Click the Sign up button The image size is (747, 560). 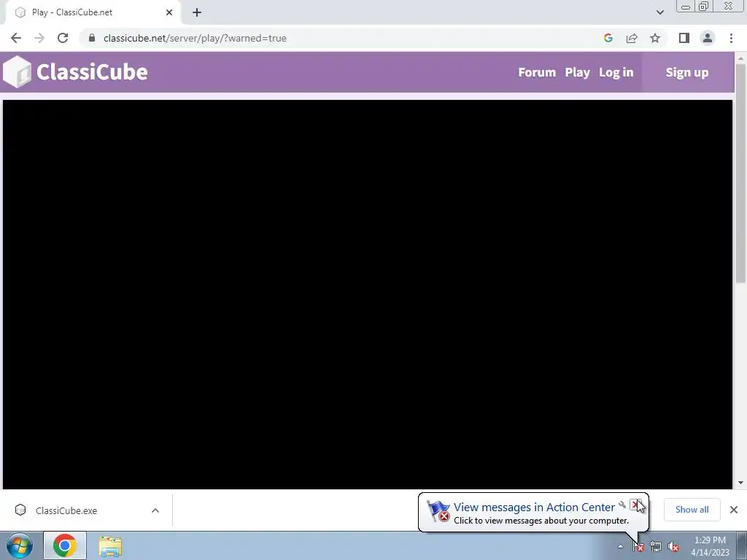point(687,72)
